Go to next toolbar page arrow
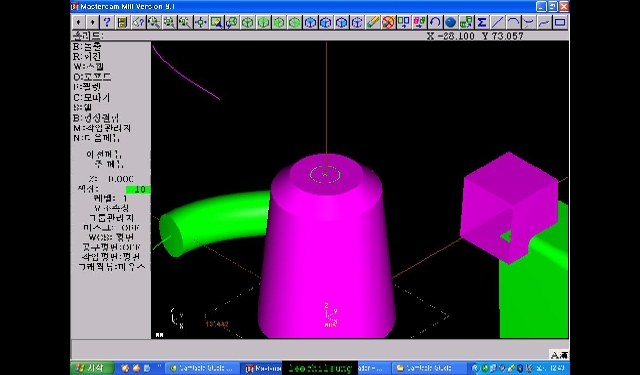 click(x=93, y=22)
